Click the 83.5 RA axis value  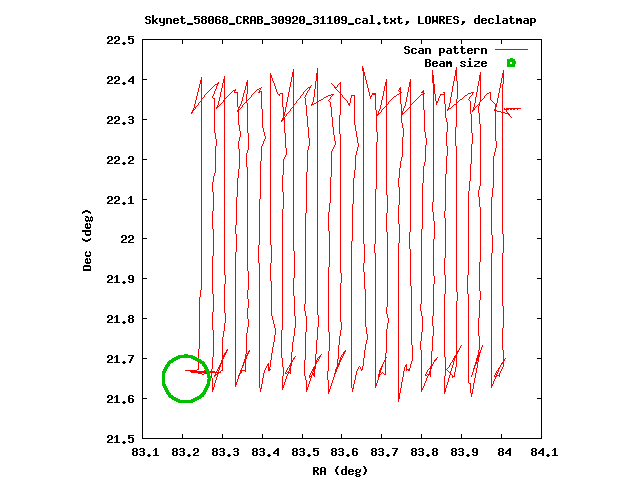[x=305, y=452]
